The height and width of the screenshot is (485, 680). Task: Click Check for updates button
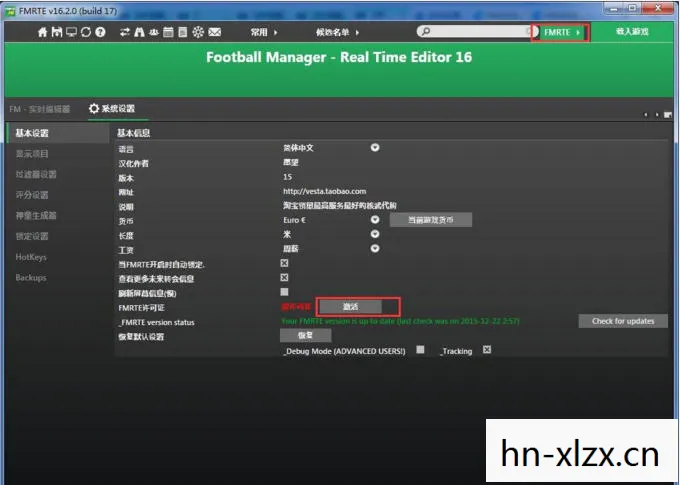pos(623,321)
